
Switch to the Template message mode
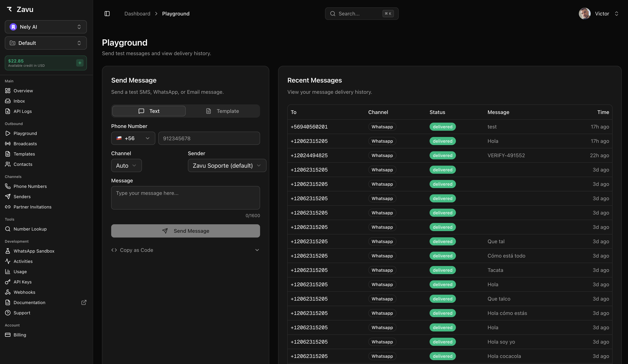(x=222, y=111)
